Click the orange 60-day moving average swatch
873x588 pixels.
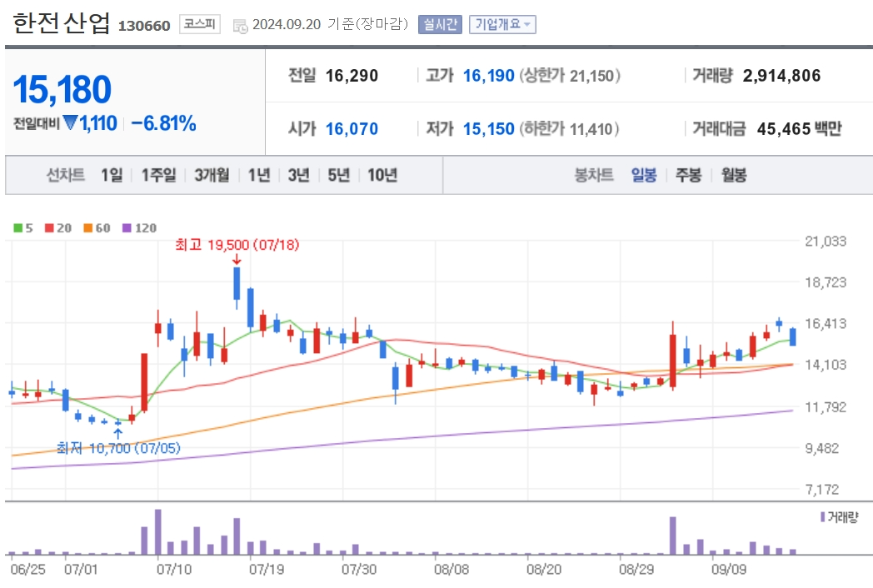[x=88, y=227]
